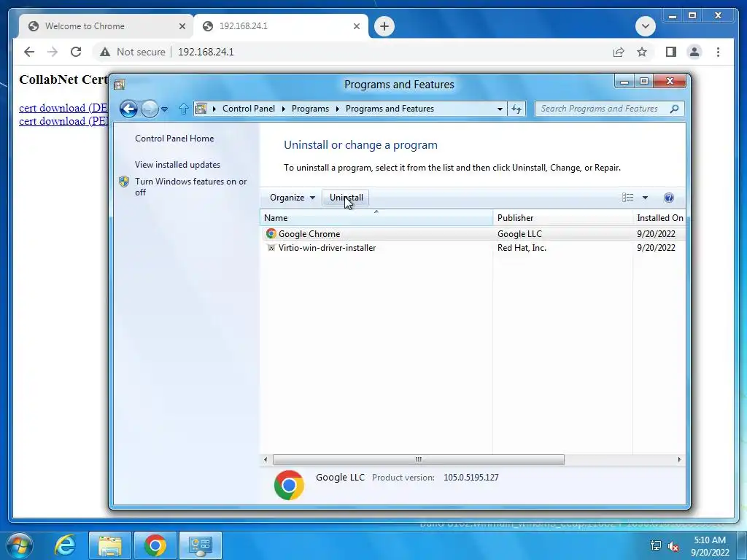Image resolution: width=747 pixels, height=560 pixels.
Task: Refresh the Programs and Features address bar
Action: point(516,109)
